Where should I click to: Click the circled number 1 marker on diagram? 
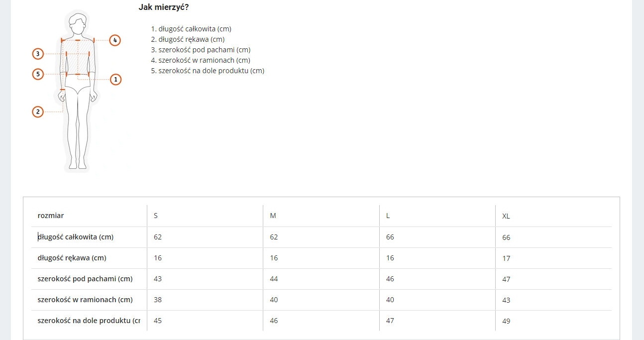pyautogui.click(x=115, y=79)
